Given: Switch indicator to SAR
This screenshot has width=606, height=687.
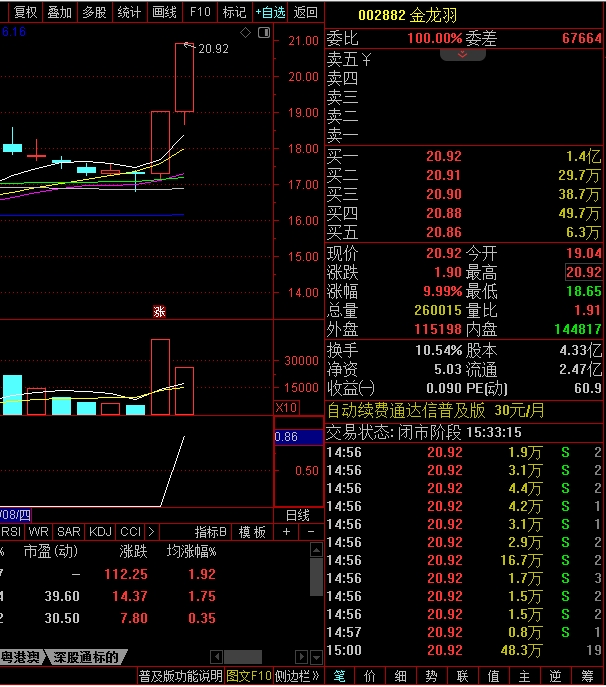Looking at the screenshot, I should point(69,532).
